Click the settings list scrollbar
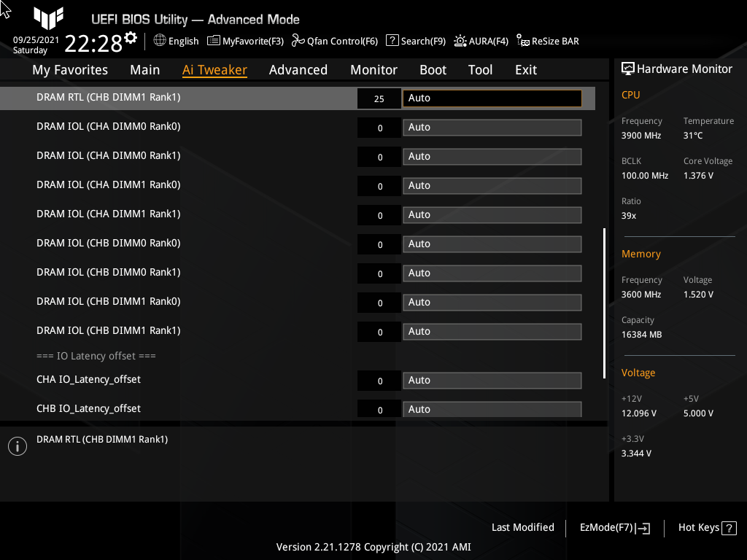The width and height of the screenshot is (747, 560). coord(604,303)
